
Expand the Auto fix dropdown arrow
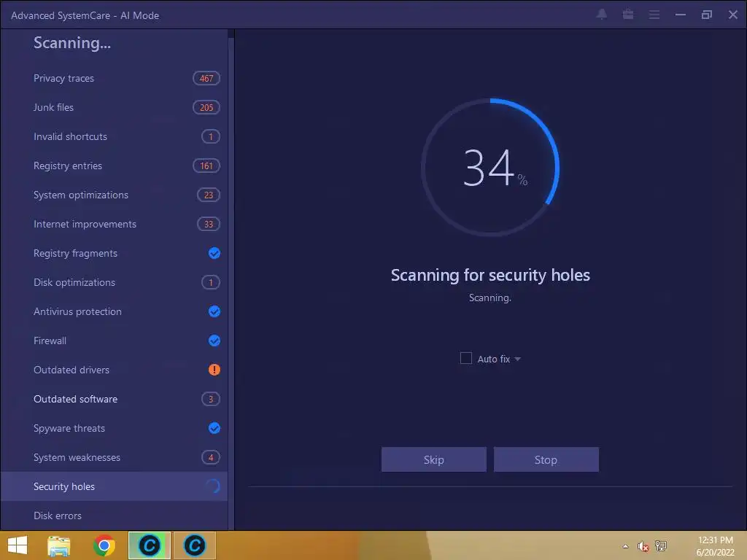point(517,359)
